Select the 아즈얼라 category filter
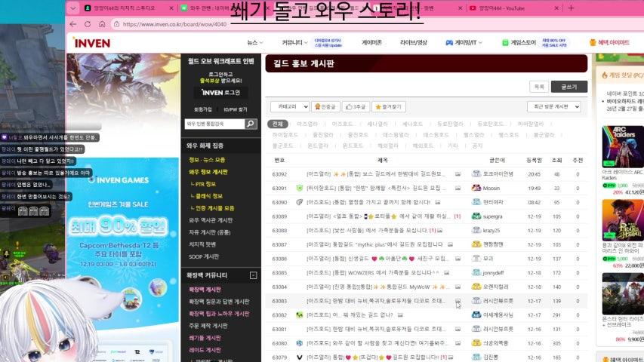The width and height of the screenshot is (644, 362). click(x=307, y=124)
